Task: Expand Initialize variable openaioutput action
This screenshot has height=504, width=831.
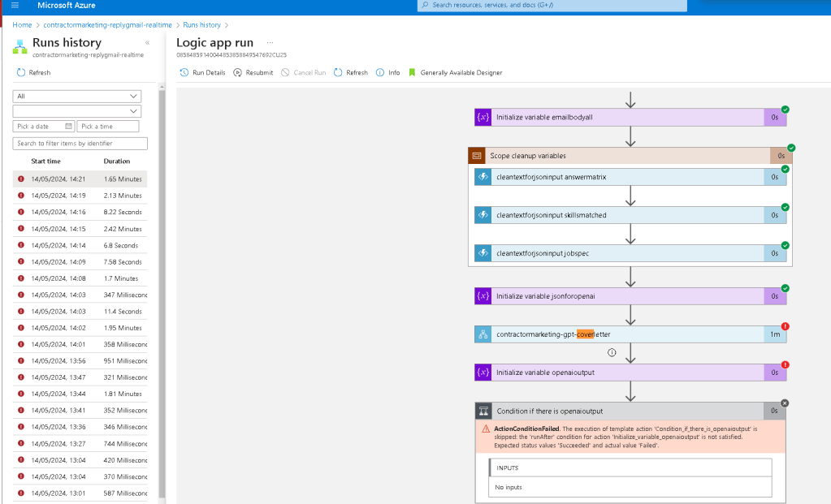Action: [x=630, y=373]
